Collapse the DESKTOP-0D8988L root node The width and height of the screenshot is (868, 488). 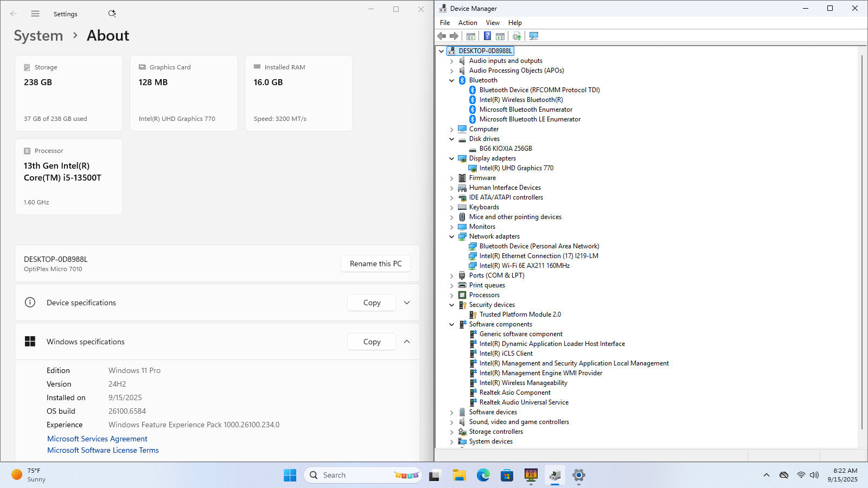tap(442, 51)
